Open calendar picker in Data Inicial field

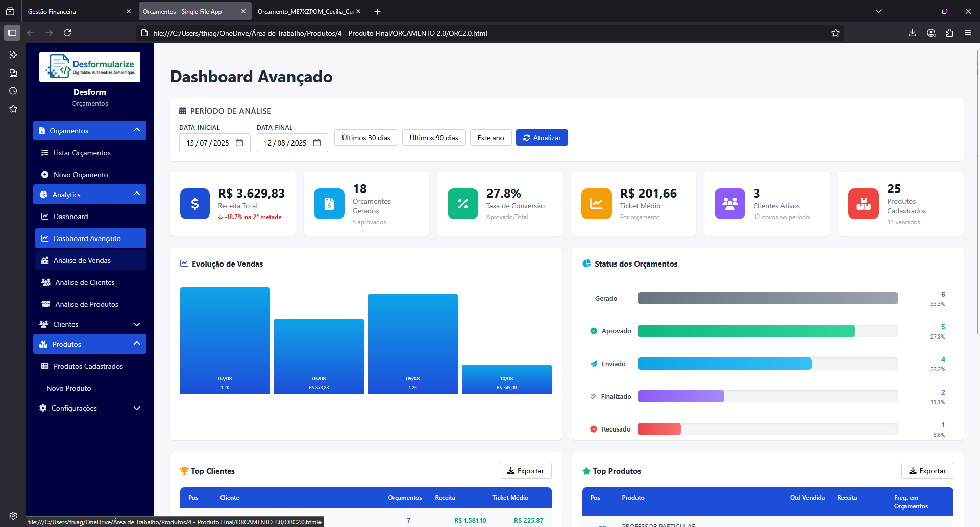pyautogui.click(x=239, y=143)
